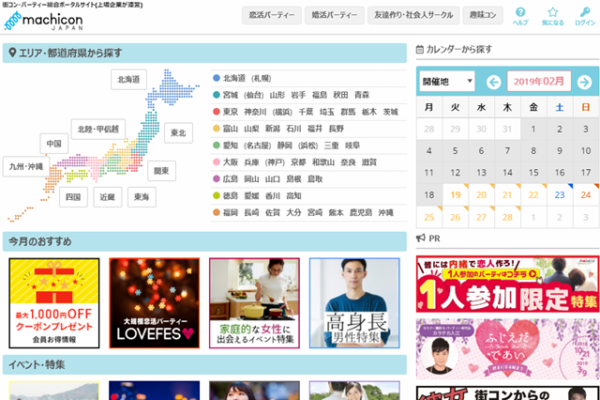Click the 九州・沖縄 map label

[x=26, y=167]
